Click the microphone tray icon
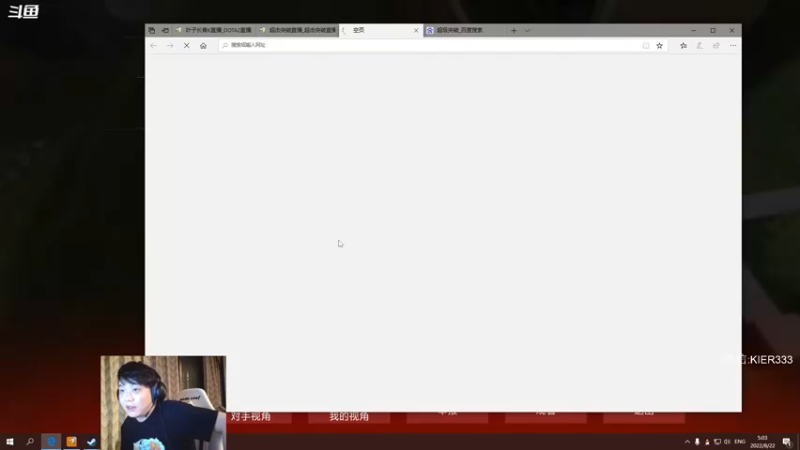This screenshot has height=450, width=800. [697, 442]
